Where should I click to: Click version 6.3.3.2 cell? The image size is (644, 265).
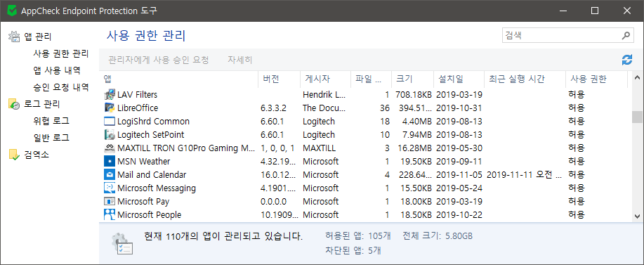point(273,108)
